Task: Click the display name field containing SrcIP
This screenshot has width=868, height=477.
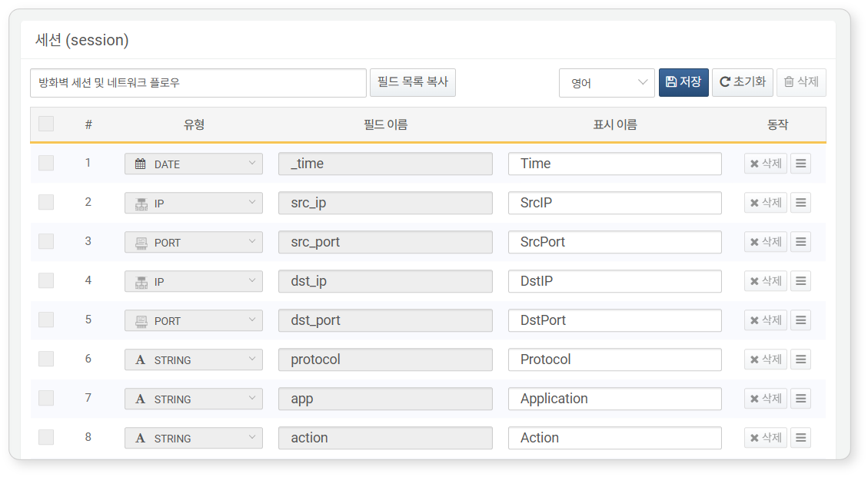Action: [x=615, y=203]
